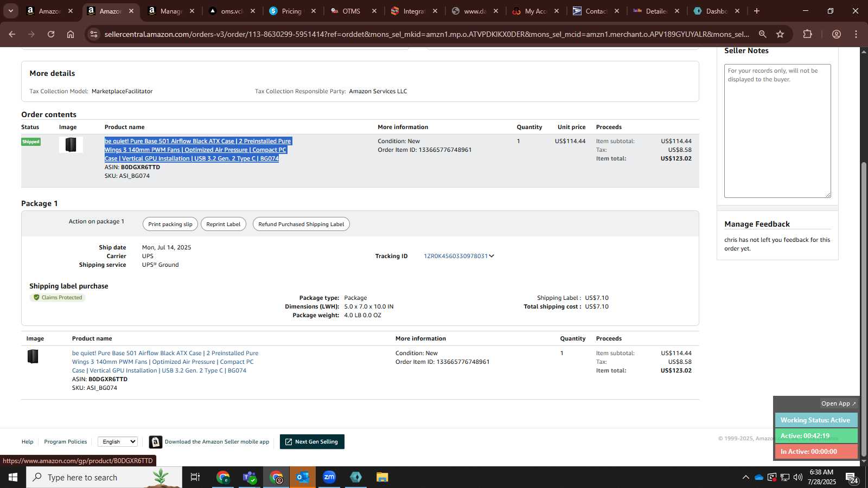Screen dimensions: 868x488
Task: Open Zoom from the taskbar
Action: [x=329, y=477]
